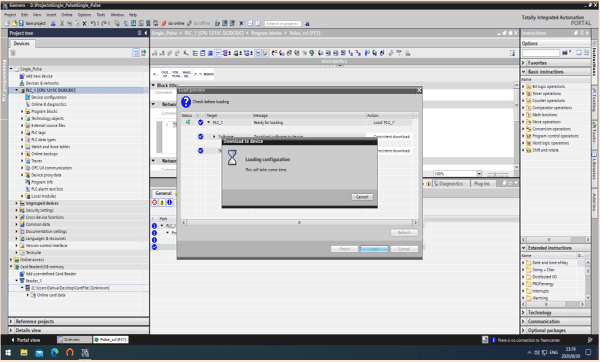Click the Undo arrow icon
The height and width of the screenshot is (362, 600).
coord(93,23)
